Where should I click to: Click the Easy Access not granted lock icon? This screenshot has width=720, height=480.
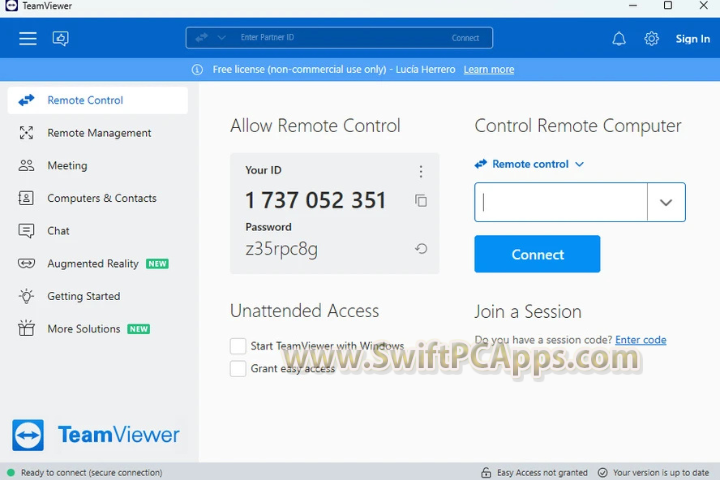486,472
